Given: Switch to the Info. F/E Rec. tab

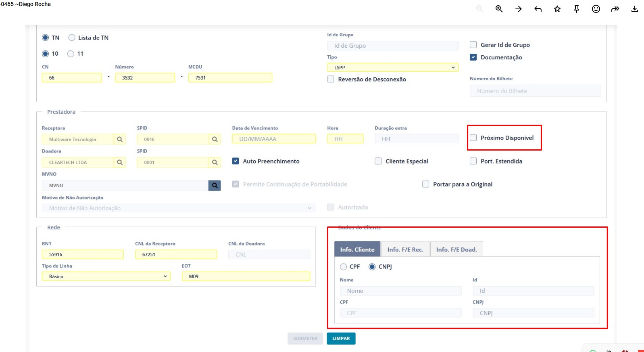Looking at the screenshot, I should [405, 249].
